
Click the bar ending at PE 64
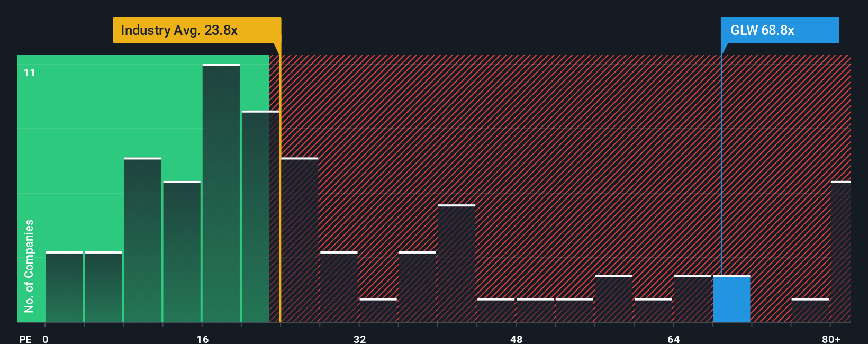pos(653,310)
